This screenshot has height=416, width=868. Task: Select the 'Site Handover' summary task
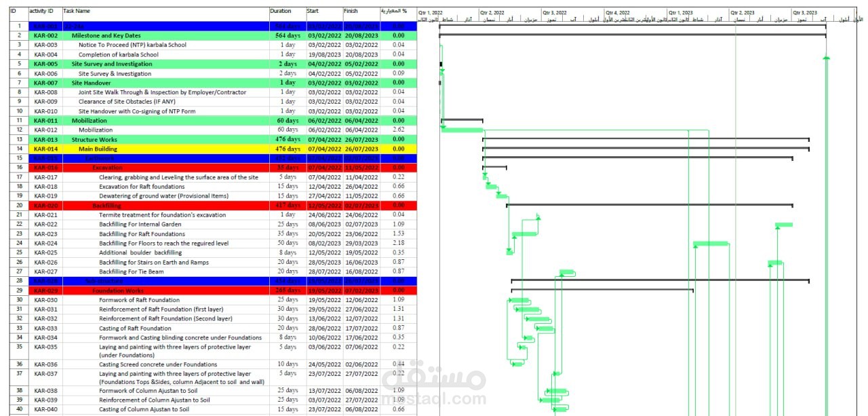(91, 83)
